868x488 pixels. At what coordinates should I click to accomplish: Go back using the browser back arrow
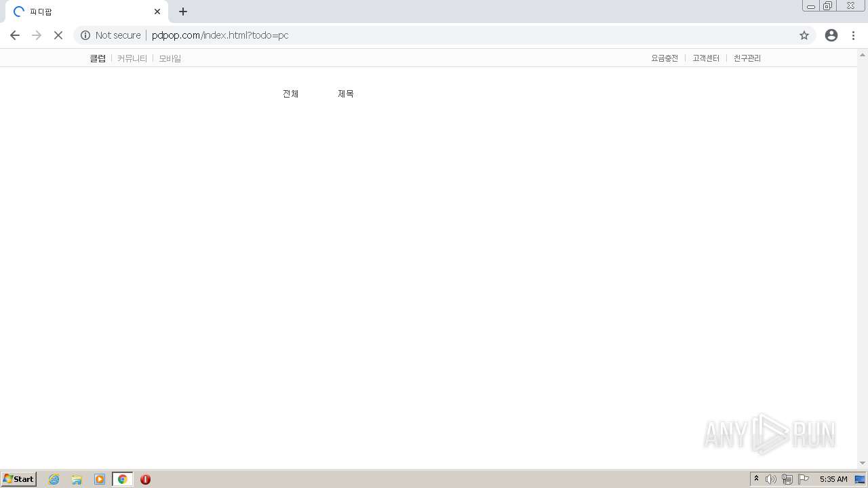pyautogui.click(x=15, y=35)
